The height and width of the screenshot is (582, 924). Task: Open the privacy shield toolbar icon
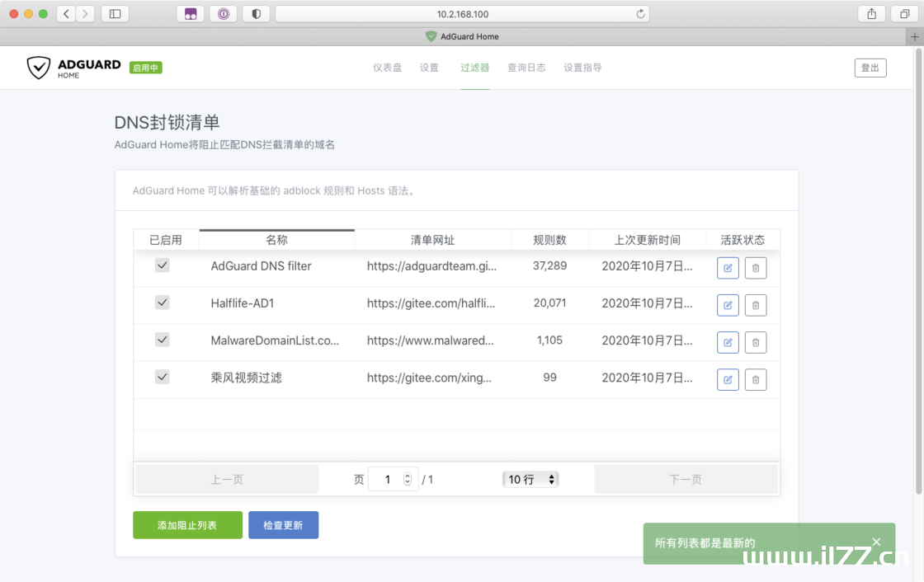[257, 13]
